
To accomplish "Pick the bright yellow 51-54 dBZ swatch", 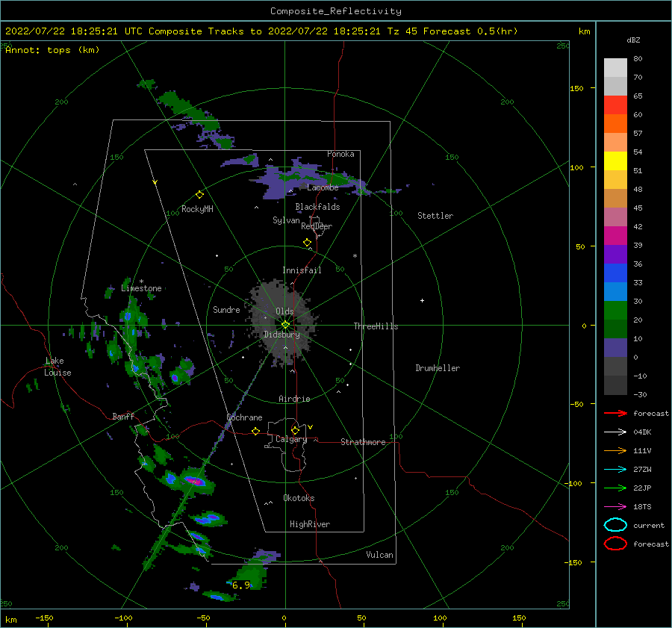I will point(615,161).
